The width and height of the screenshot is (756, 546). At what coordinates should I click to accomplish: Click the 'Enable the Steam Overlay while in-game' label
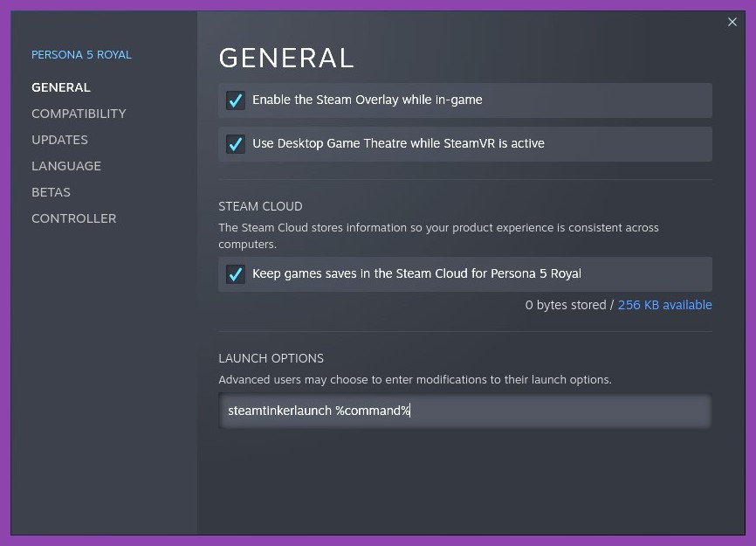(x=368, y=100)
